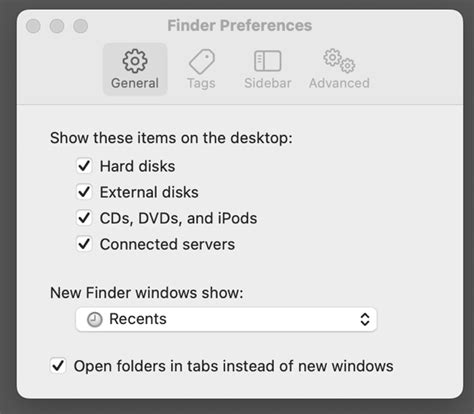
Task: Click the Tags label icon
Action: [202, 62]
